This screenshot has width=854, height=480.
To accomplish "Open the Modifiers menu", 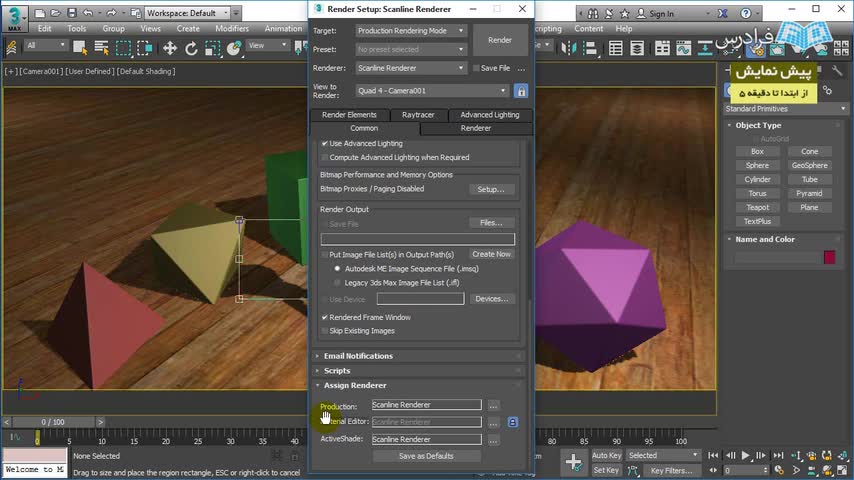I will (x=232, y=29).
